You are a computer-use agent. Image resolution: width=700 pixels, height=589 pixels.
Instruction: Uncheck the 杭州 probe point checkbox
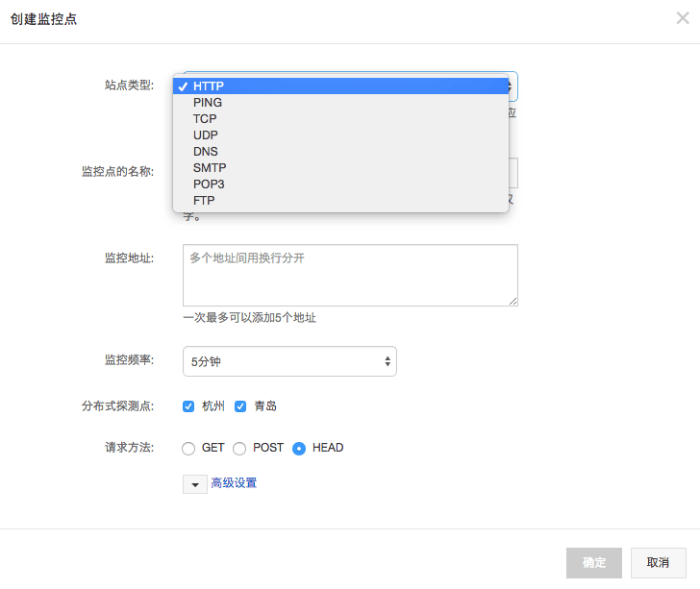tap(188, 406)
